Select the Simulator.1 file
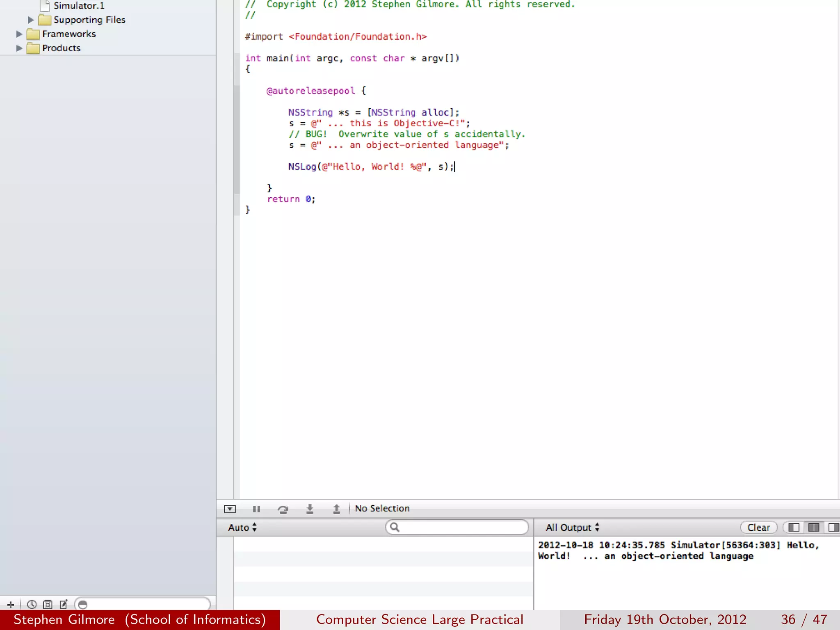The width and height of the screenshot is (840, 630). click(x=79, y=6)
